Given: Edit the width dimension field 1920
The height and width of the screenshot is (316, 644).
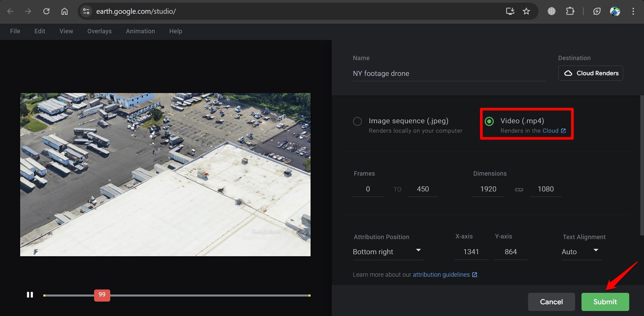Looking at the screenshot, I should [x=488, y=189].
